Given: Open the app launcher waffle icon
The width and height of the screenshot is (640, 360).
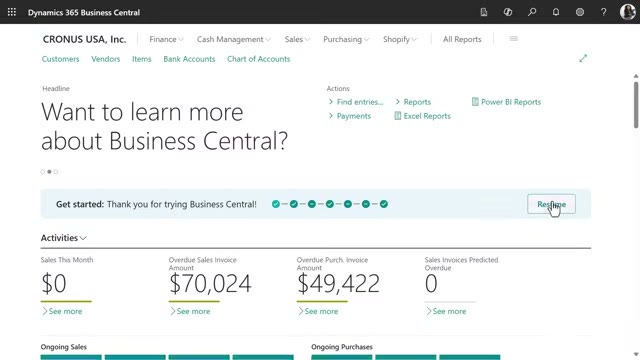Looking at the screenshot, I should point(12,12).
